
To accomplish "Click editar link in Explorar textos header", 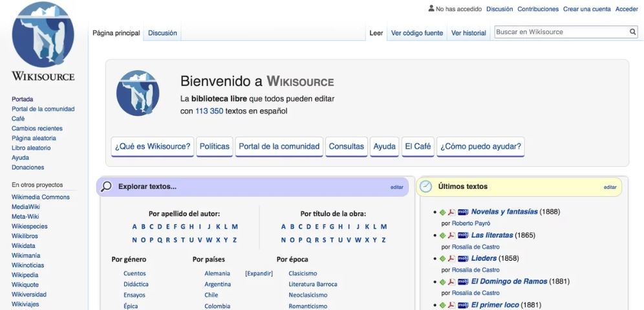I will pyautogui.click(x=397, y=187).
